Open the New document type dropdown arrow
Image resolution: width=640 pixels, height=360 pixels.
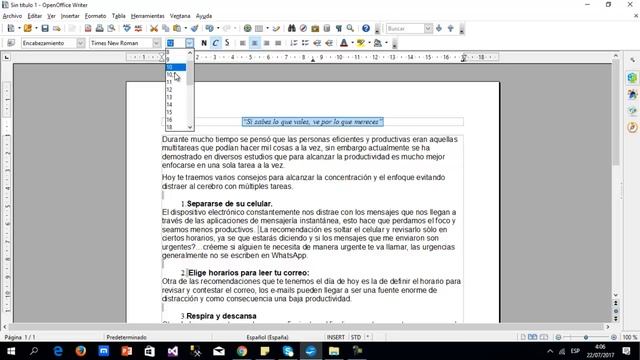19,28
